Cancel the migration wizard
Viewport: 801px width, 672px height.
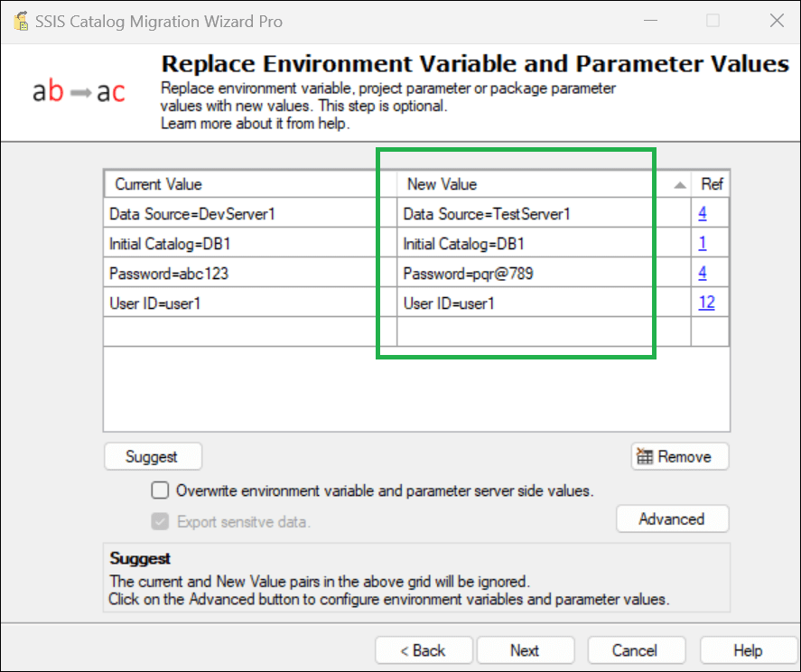636,650
